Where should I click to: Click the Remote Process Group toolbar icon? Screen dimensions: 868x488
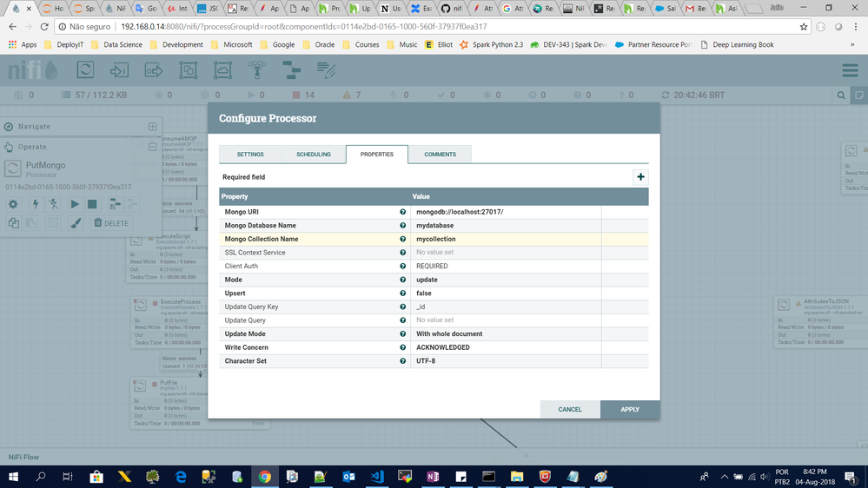click(x=222, y=70)
